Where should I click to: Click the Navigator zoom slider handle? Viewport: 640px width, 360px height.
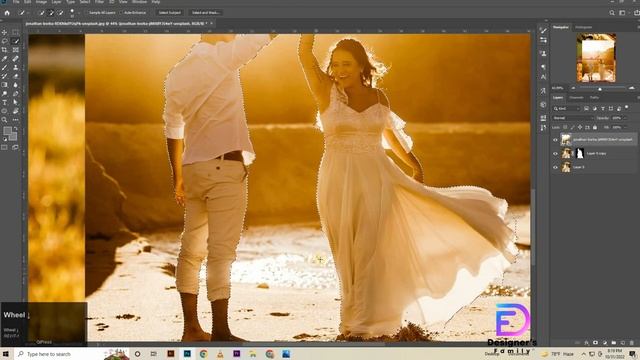[x=600, y=88]
